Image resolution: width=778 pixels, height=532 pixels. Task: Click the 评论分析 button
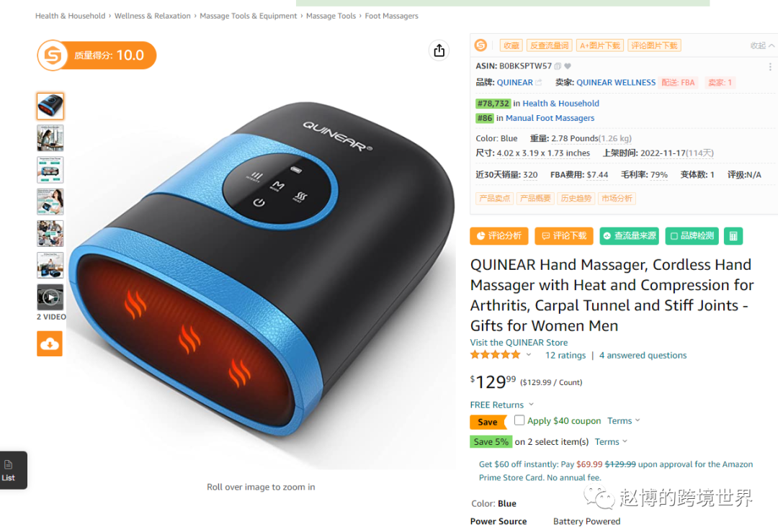coord(499,236)
